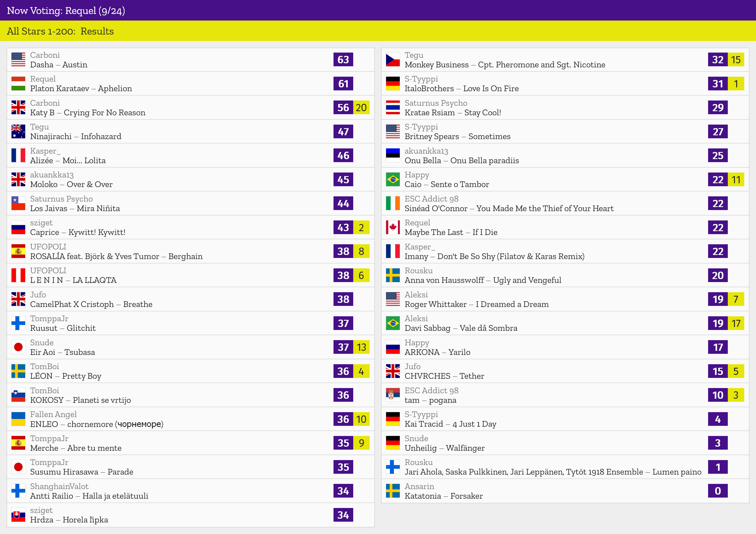Click the yellow 10 badge for ENLEO

(x=361, y=419)
